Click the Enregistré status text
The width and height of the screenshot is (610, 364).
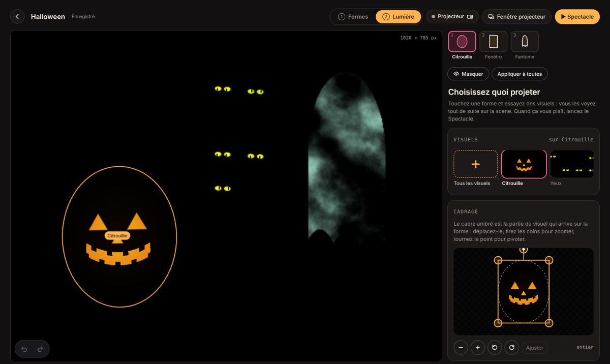pos(83,17)
